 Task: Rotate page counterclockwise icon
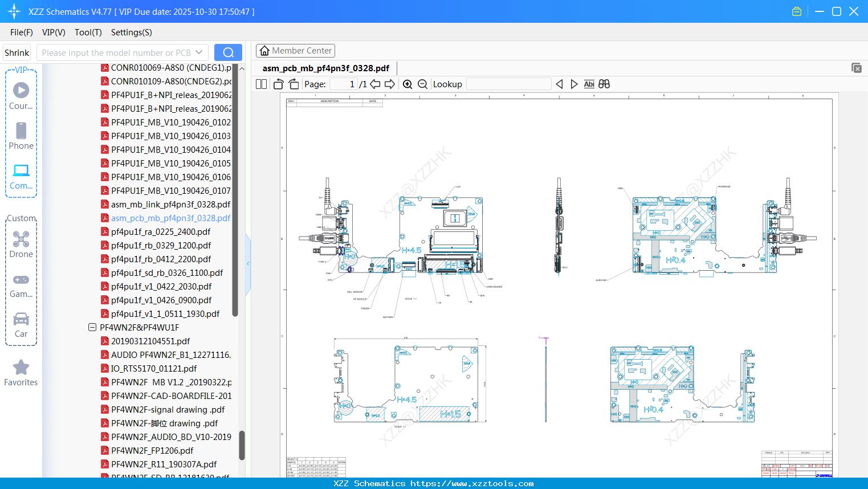pyautogui.click(x=278, y=84)
